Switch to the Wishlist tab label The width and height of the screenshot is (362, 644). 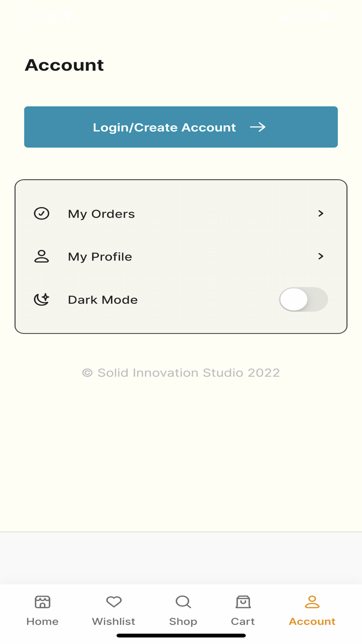(113, 621)
